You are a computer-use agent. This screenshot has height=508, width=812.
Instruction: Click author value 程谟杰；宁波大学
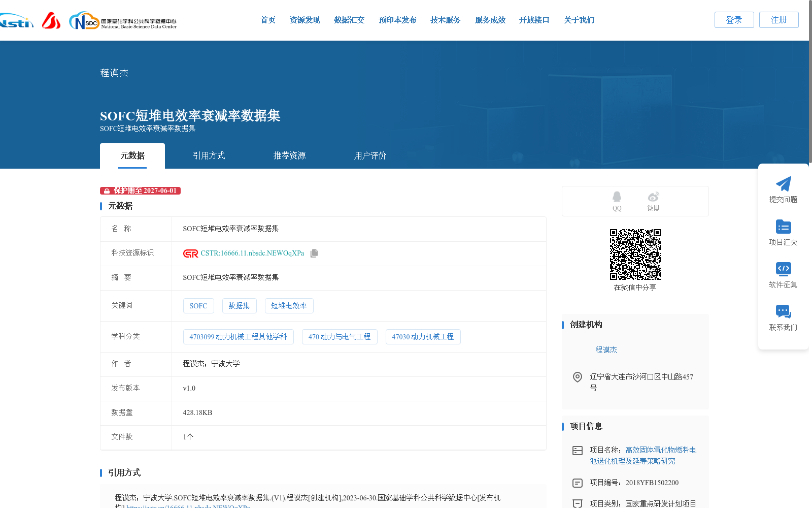pos(212,364)
